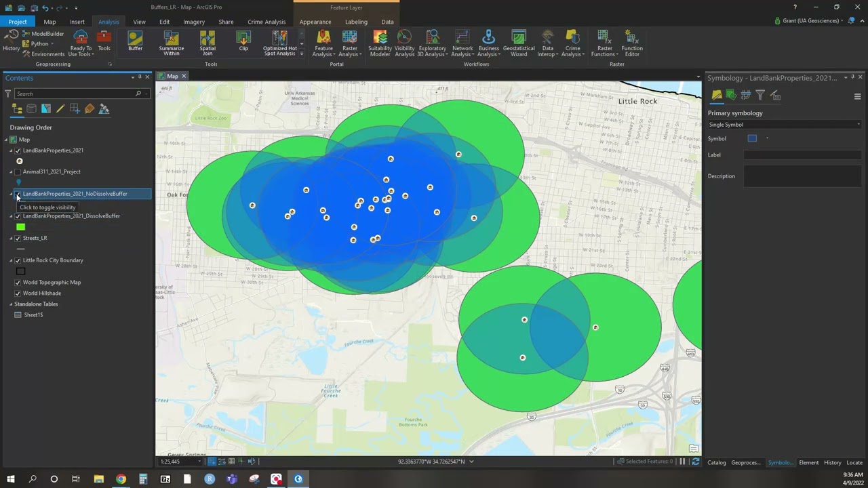The width and height of the screenshot is (868, 488).
Task: Open the Crime Analysis ribbon tab
Action: [267, 22]
